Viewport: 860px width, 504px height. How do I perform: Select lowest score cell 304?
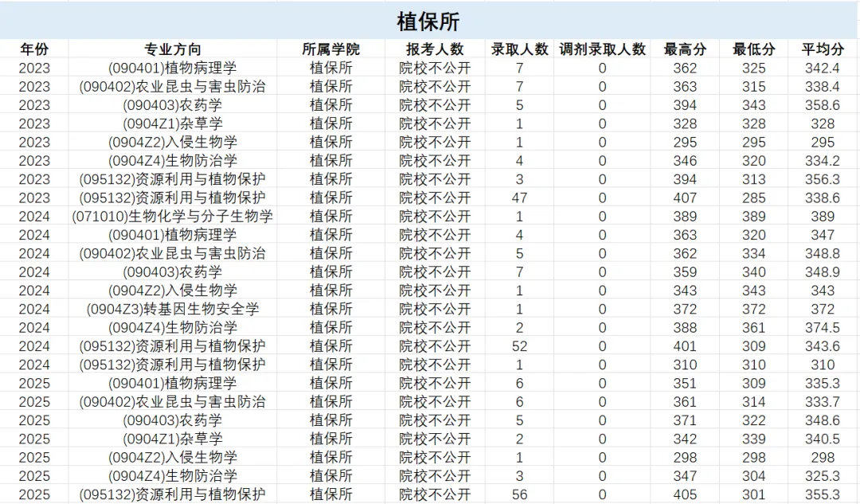tap(753, 475)
